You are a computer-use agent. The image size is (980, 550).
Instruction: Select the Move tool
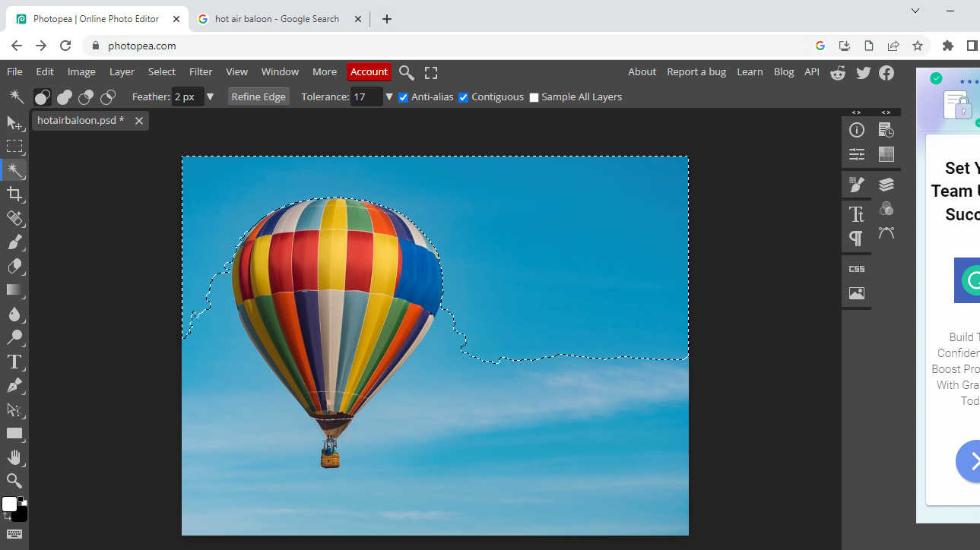tap(14, 122)
